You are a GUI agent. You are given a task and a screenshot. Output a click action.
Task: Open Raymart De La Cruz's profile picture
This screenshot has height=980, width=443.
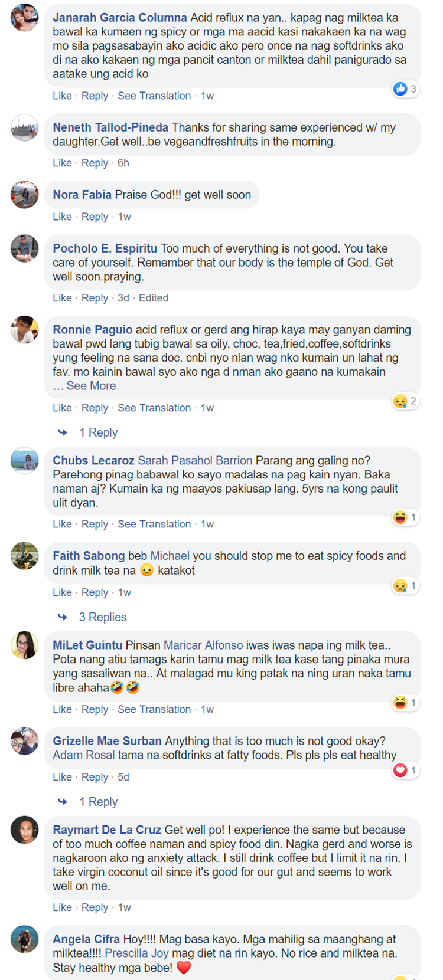click(25, 830)
